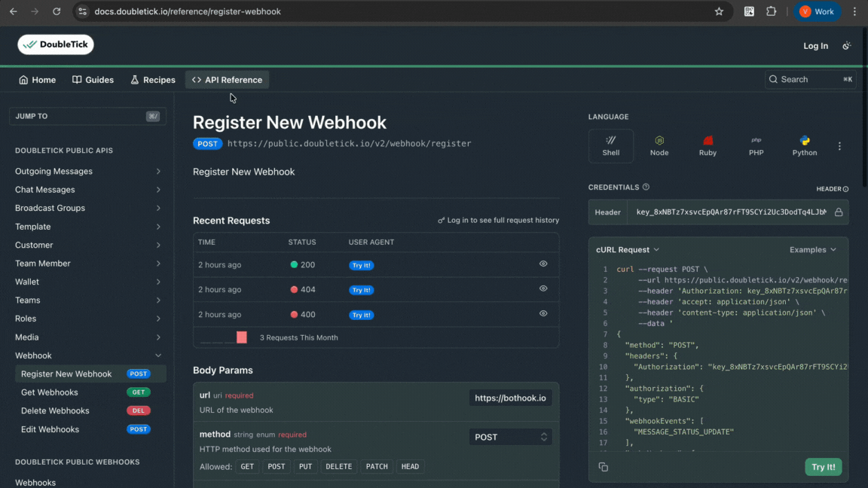Open the Examples dropdown

(x=813, y=250)
